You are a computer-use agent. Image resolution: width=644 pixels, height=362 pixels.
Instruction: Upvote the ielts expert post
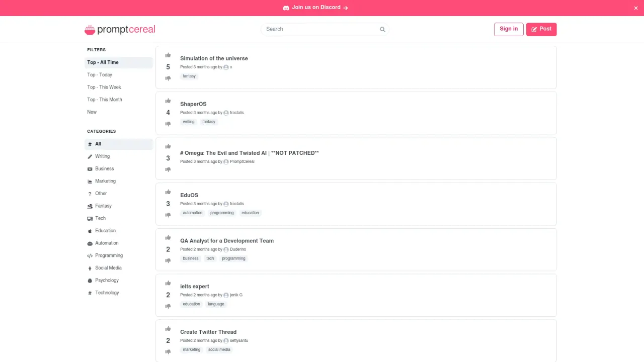pyautogui.click(x=168, y=283)
